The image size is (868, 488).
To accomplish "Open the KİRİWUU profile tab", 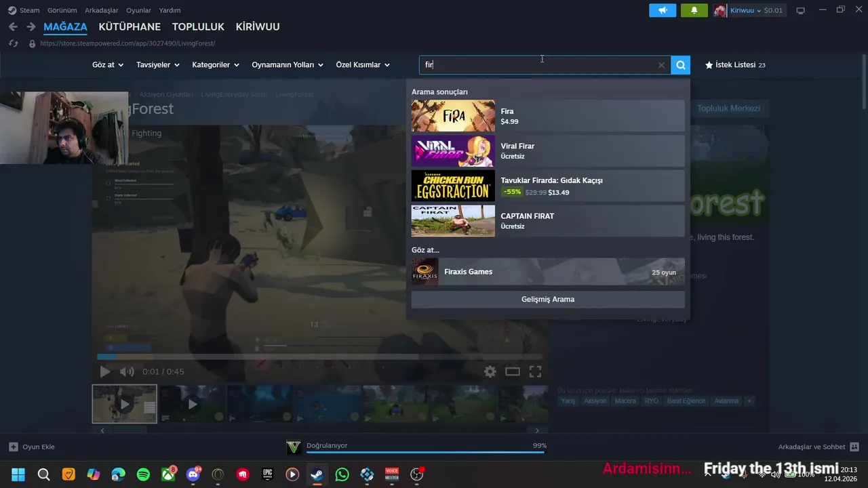I will [x=258, y=27].
